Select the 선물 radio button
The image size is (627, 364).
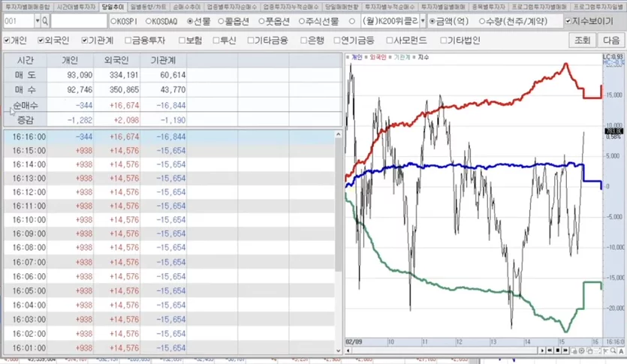click(x=190, y=21)
